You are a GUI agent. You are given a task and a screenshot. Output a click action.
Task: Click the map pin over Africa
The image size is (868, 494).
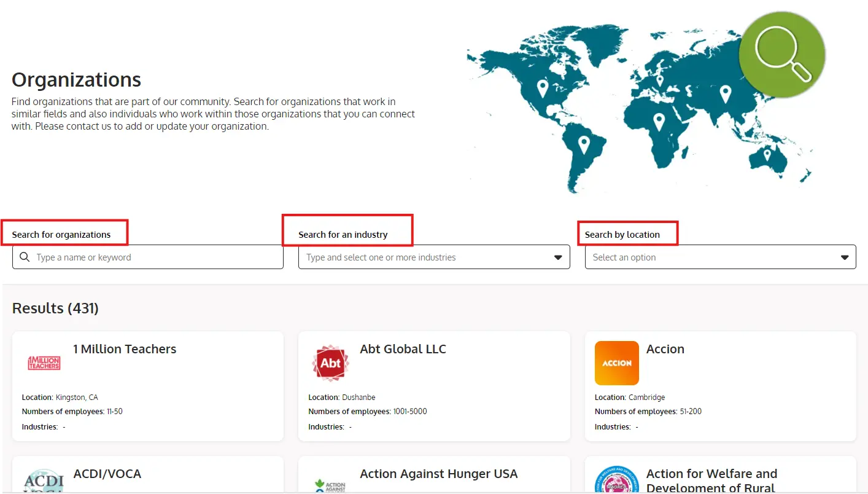pos(659,121)
